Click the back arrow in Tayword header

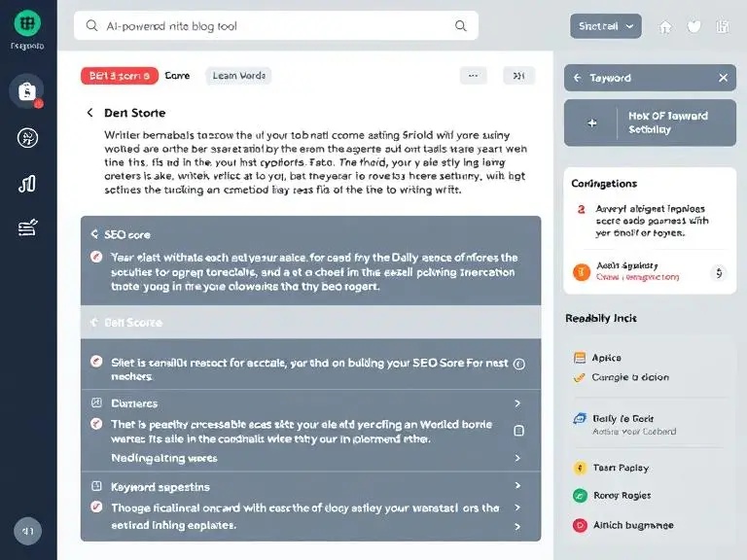coord(578,78)
